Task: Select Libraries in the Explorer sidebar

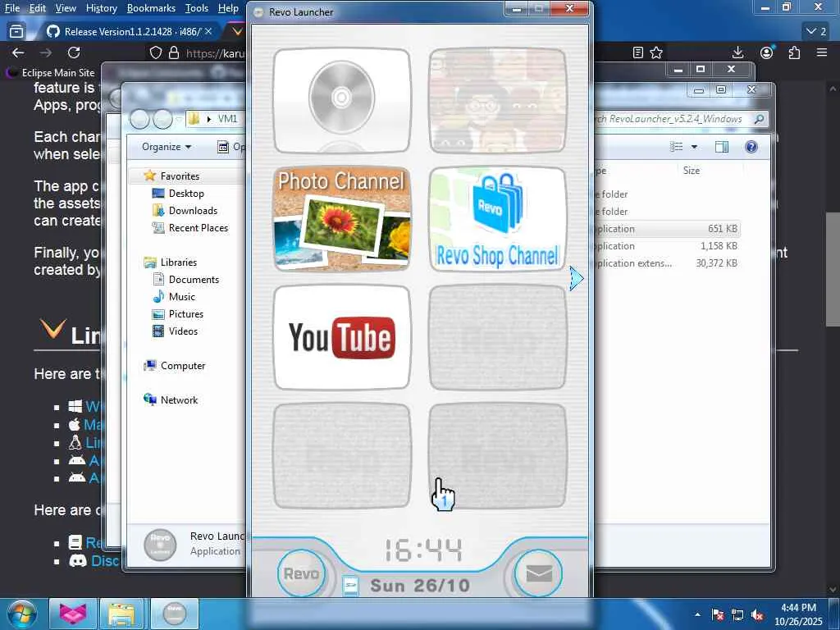Action: point(179,262)
